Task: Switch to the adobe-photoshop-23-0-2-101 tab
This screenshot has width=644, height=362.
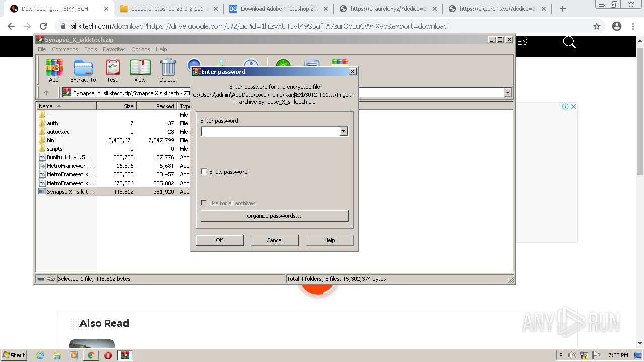Action: point(169,9)
